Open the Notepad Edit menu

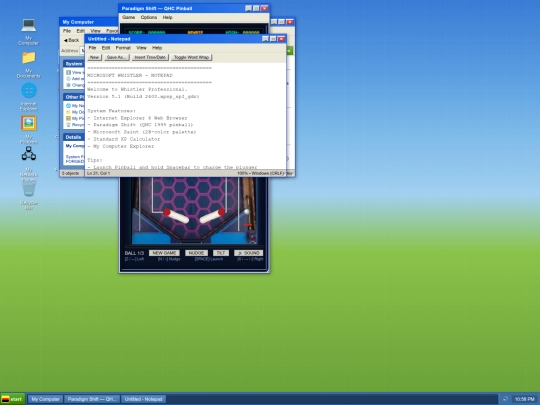[106, 48]
